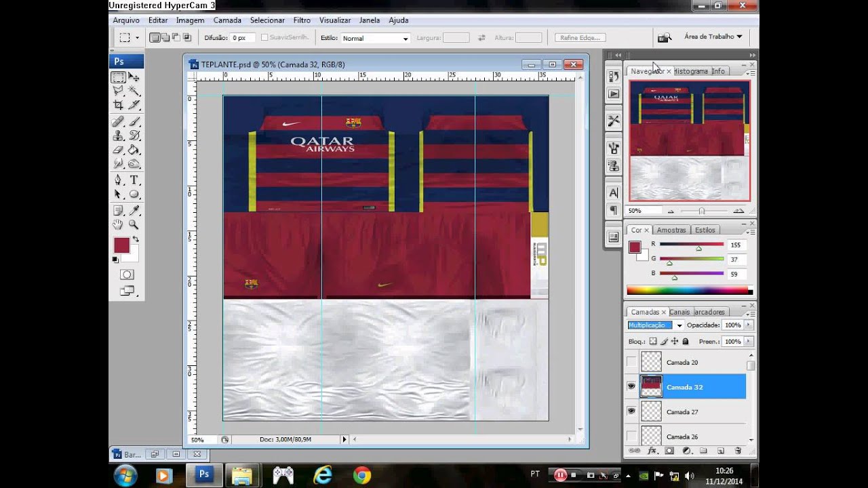Swap foreground and background colors
This screenshot has width=868, height=488.
click(136, 239)
